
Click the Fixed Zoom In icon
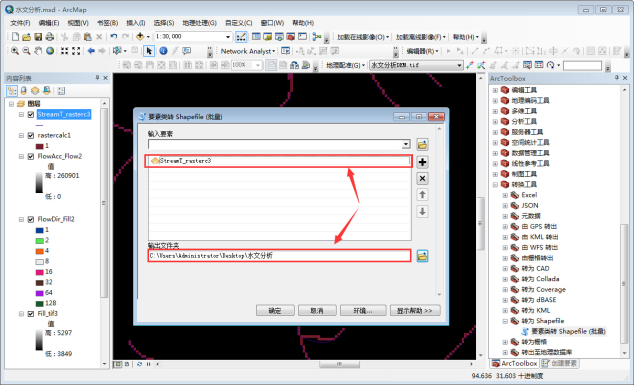click(64, 51)
